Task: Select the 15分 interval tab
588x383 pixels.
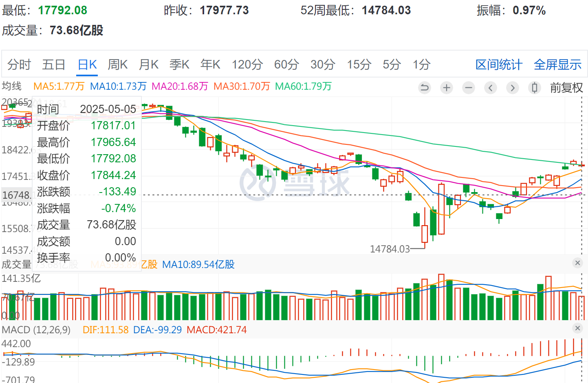Action: [359, 64]
